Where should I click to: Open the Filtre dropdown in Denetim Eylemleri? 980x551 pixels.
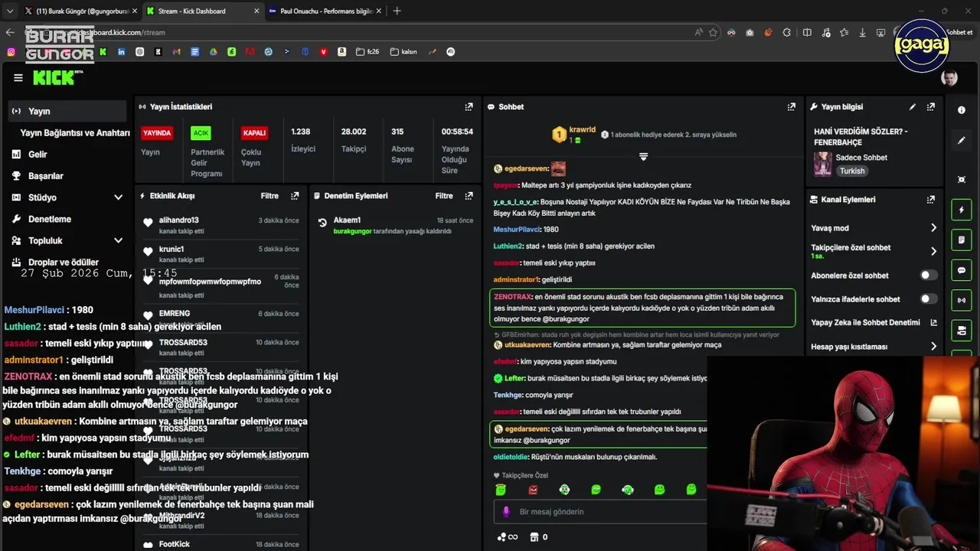(x=444, y=196)
